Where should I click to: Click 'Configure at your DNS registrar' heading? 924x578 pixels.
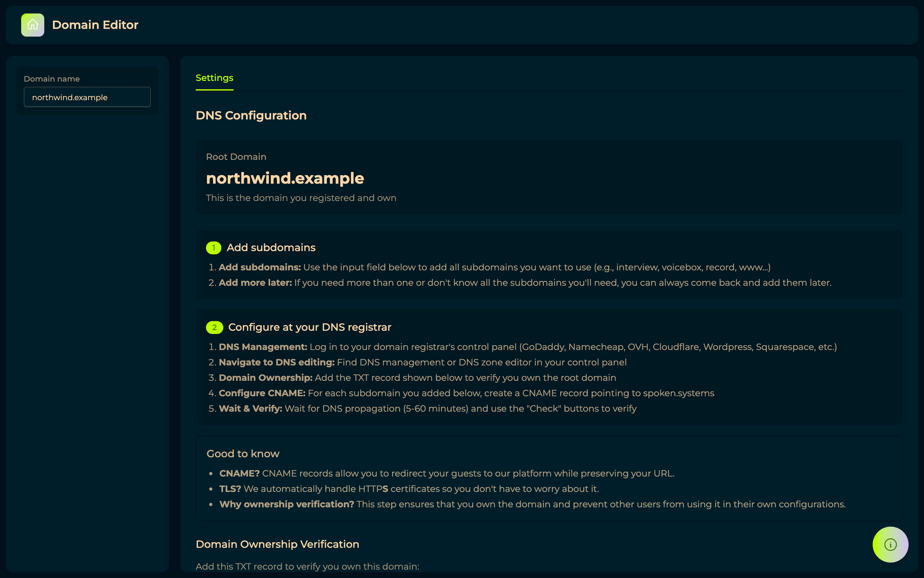coord(310,327)
